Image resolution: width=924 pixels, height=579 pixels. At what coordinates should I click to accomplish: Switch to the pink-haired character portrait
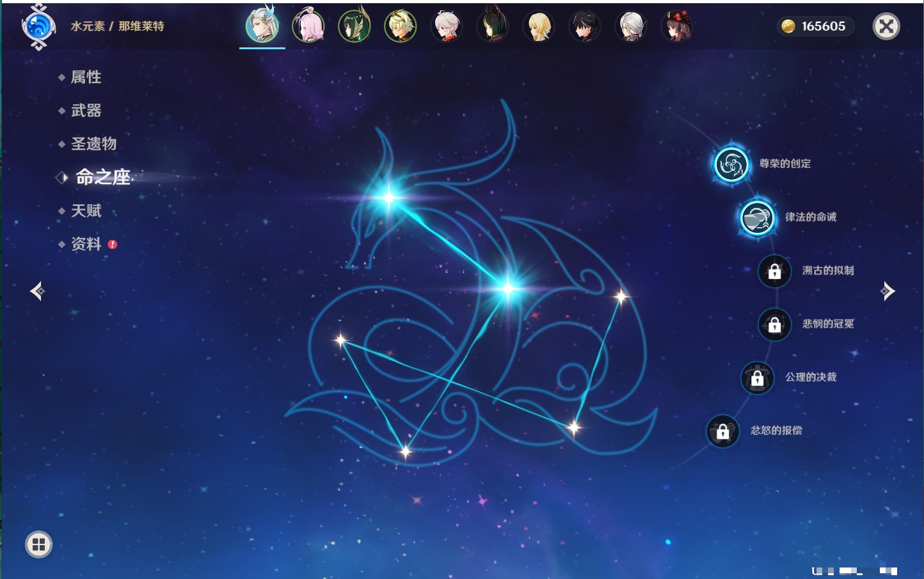click(308, 26)
